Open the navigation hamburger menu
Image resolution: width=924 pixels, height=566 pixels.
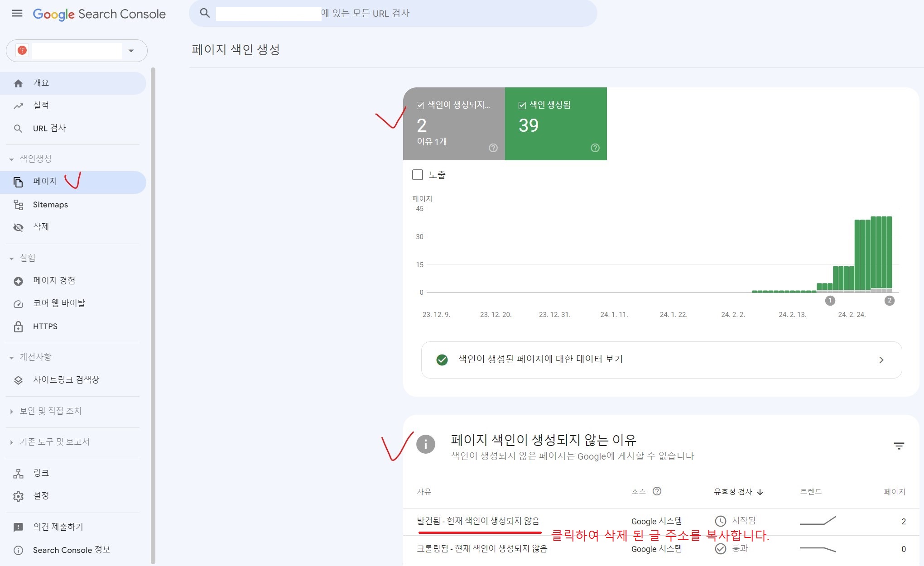[x=17, y=14]
